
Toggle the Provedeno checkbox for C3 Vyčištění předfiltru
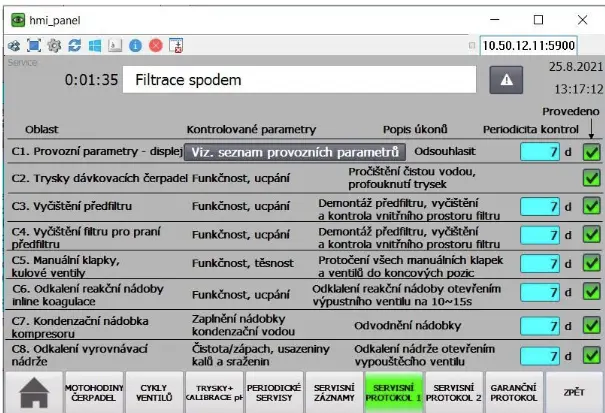point(591,206)
